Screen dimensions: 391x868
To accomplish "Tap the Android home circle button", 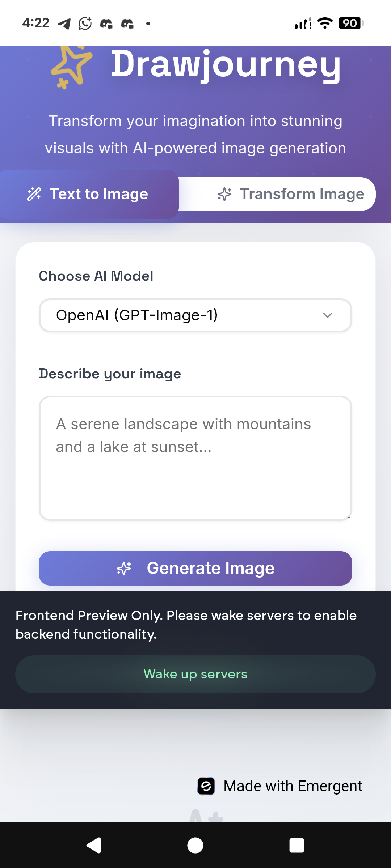I will coord(195,845).
